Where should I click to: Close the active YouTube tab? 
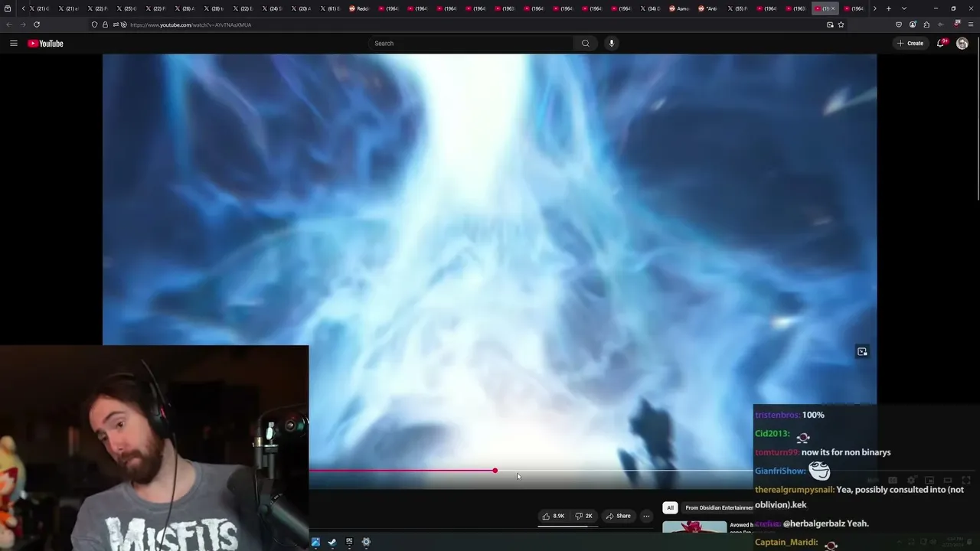point(835,8)
